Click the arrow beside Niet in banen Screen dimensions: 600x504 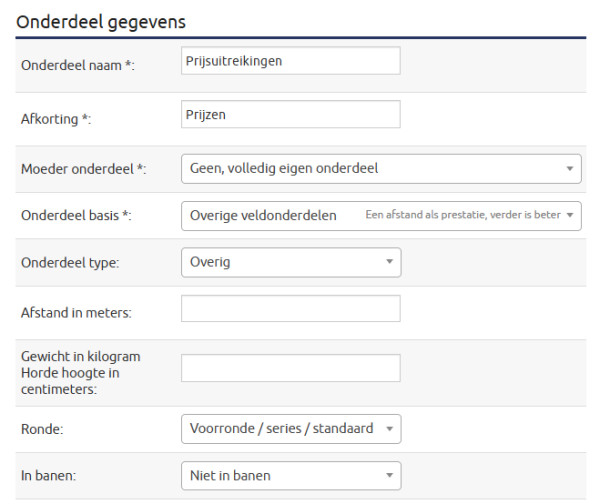(x=389, y=475)
